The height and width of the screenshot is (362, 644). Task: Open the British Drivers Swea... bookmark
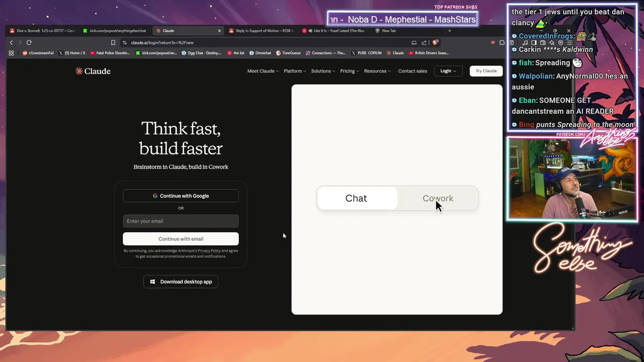point(429,53)
